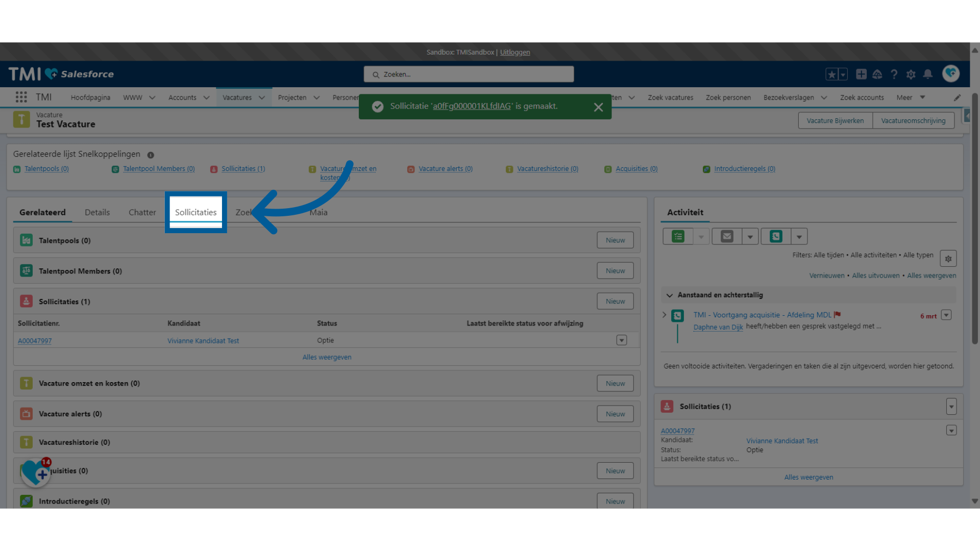Open Vivianne Kandidaat Test candidate link

203,340
